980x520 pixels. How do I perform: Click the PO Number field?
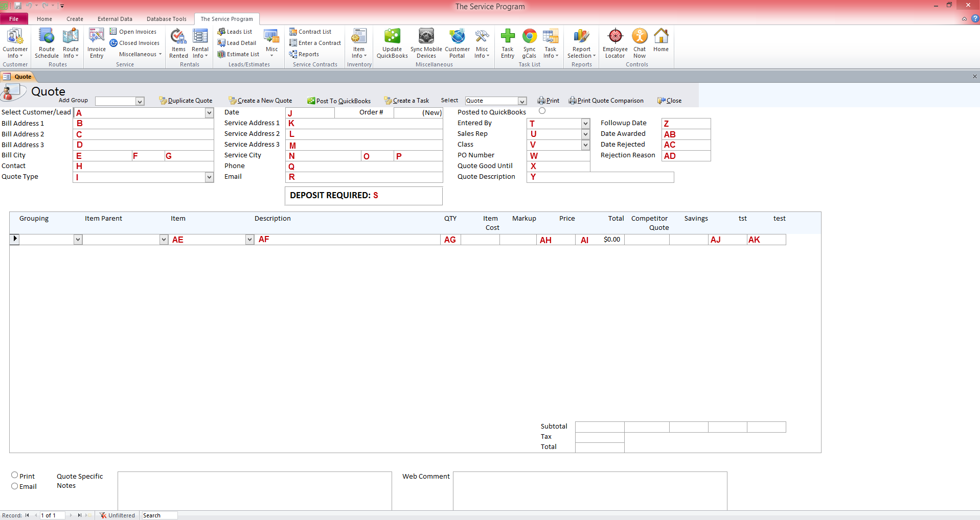click(x=558, y=156)
